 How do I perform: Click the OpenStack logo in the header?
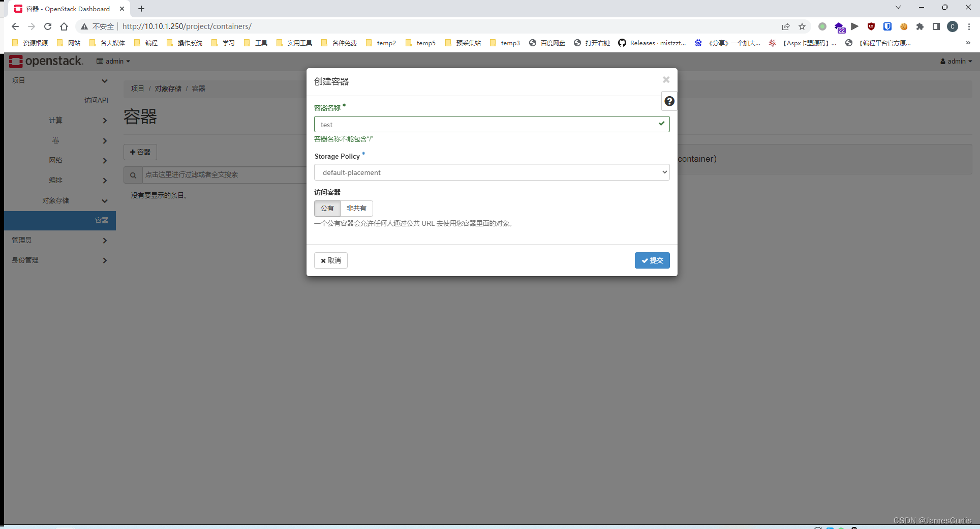click(46, 61)
